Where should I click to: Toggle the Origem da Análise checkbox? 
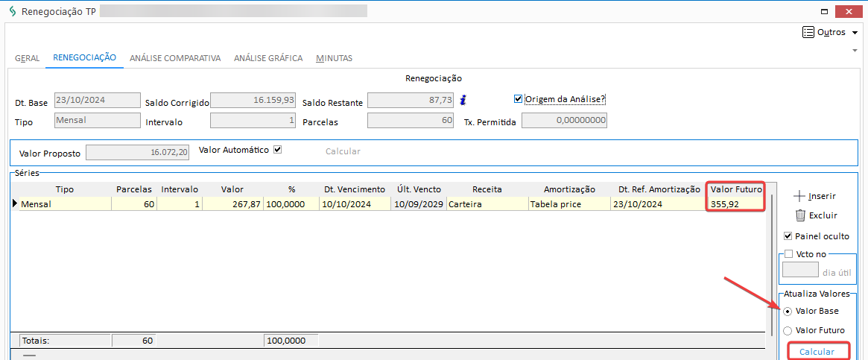[x=519, y=99]
